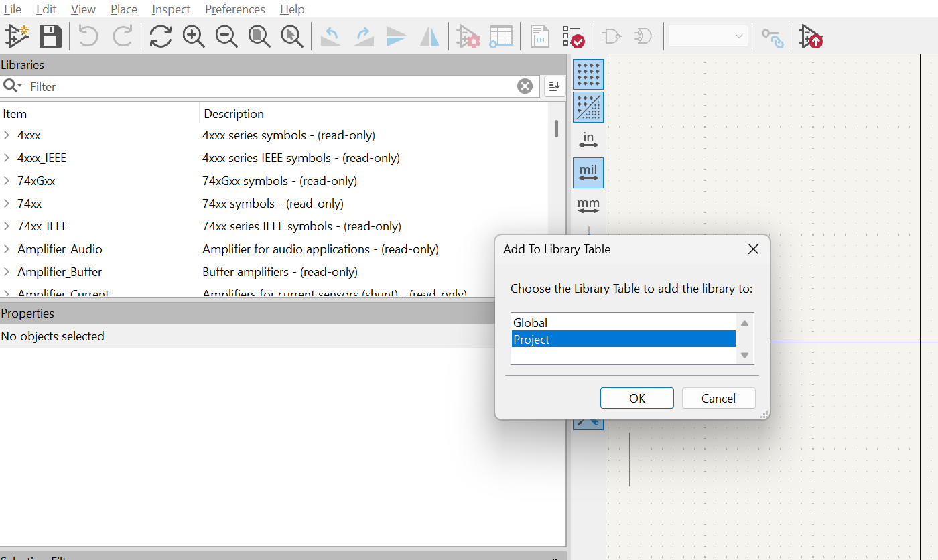Click the "No objects selected" properties text
Viewport: 938px width, 560px height.
tap(53, 336)
